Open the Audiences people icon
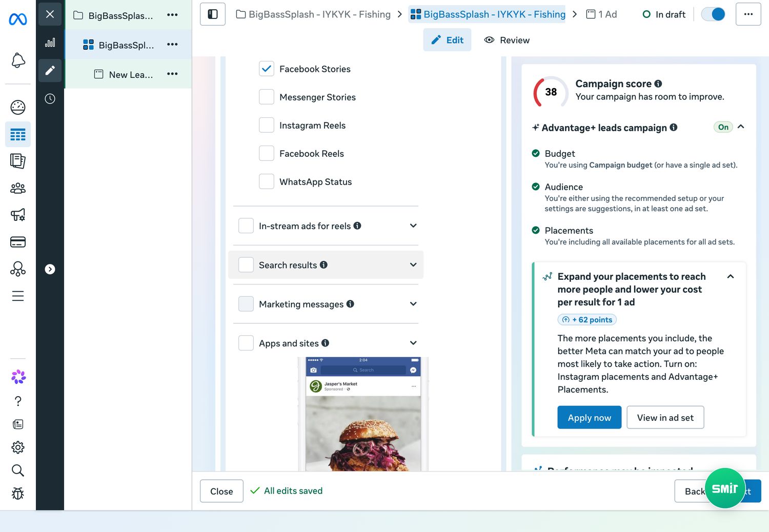Viewport: 769px width, 532px height. click(x=18, y=188)
